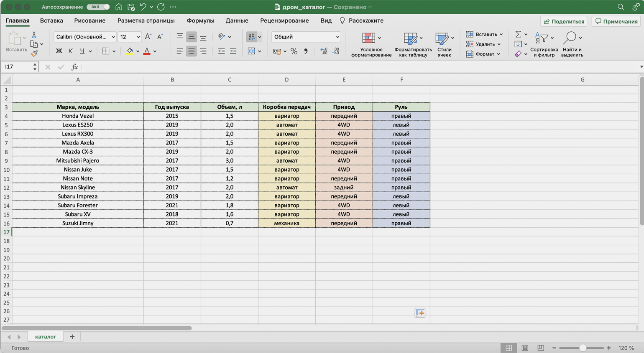Click the AutoSum sigma icon
Image resolution: width=644 pixels, height=353 pixels.
point(518,34)
